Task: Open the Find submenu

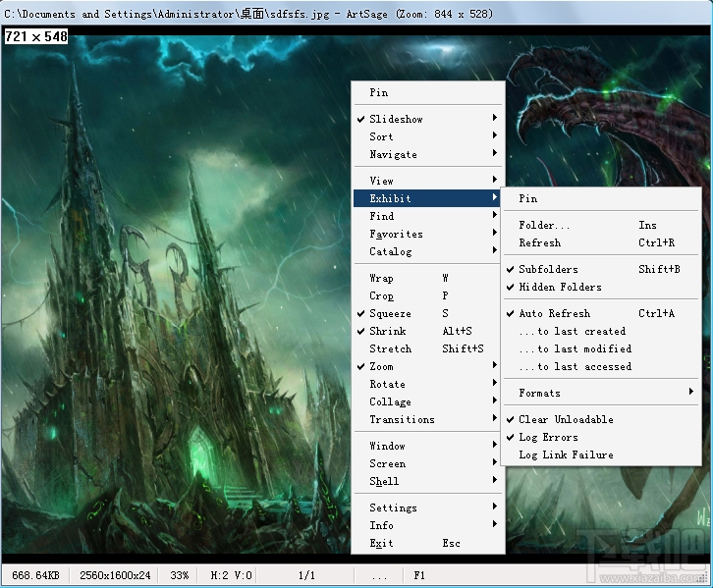Action: tap(428, 216)
